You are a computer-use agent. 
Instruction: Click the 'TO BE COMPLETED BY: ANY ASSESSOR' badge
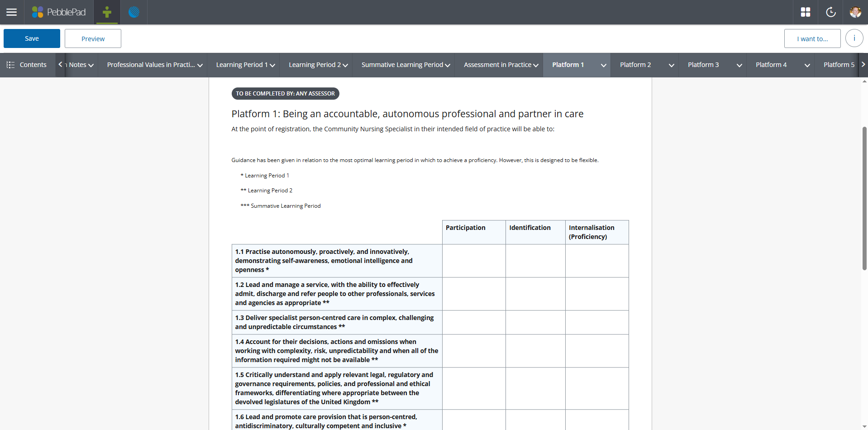pyautogui.click(x=285, y=94)
